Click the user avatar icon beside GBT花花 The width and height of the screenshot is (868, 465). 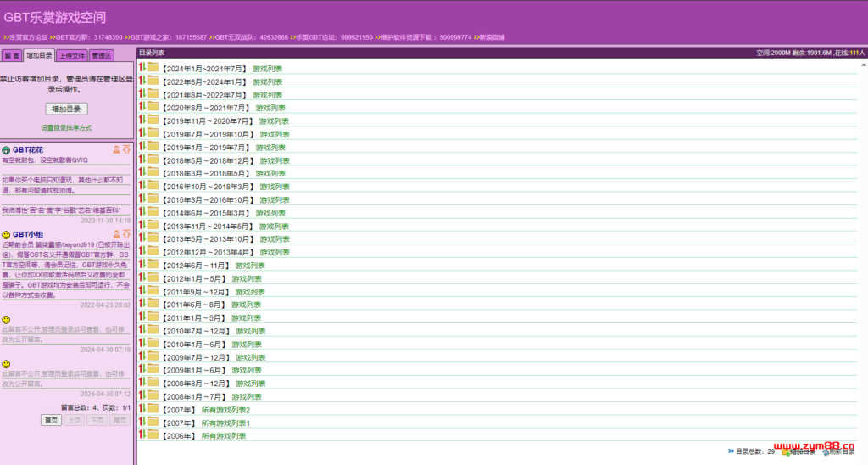point(6,150)
